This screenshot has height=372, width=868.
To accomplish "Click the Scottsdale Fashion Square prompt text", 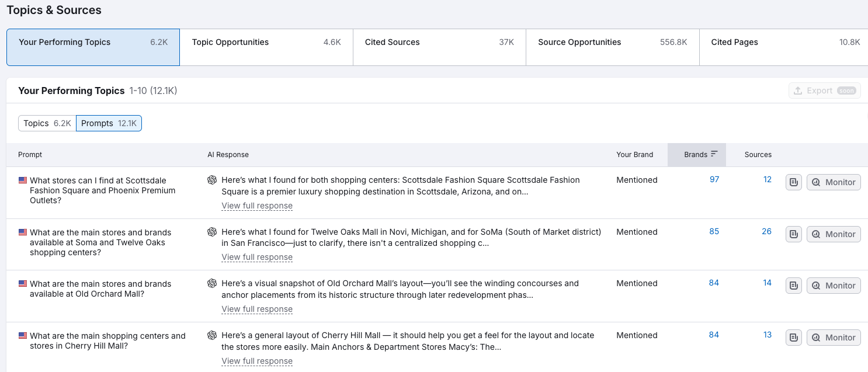I will point(103,190).
